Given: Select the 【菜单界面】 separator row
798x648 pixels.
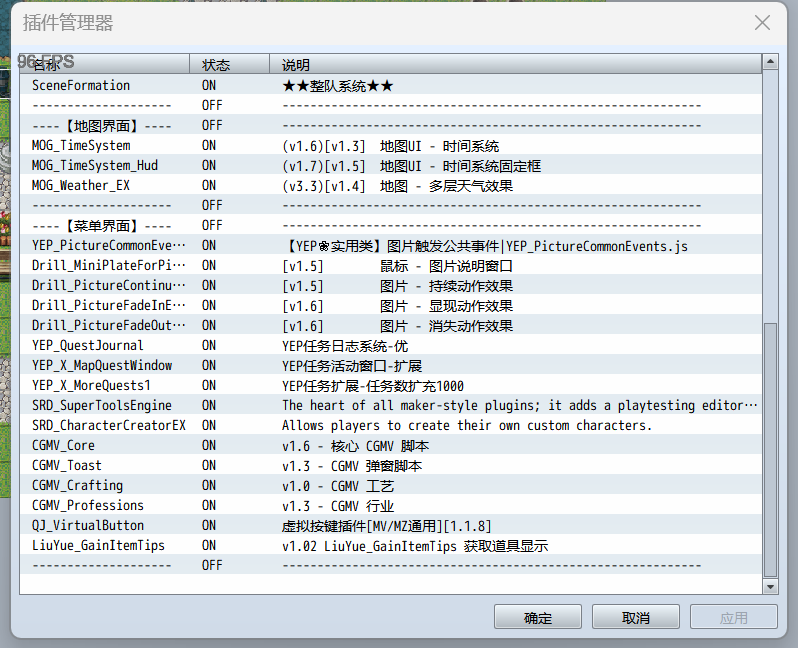Looking at the screenshot, I should (x=391, y=225).
